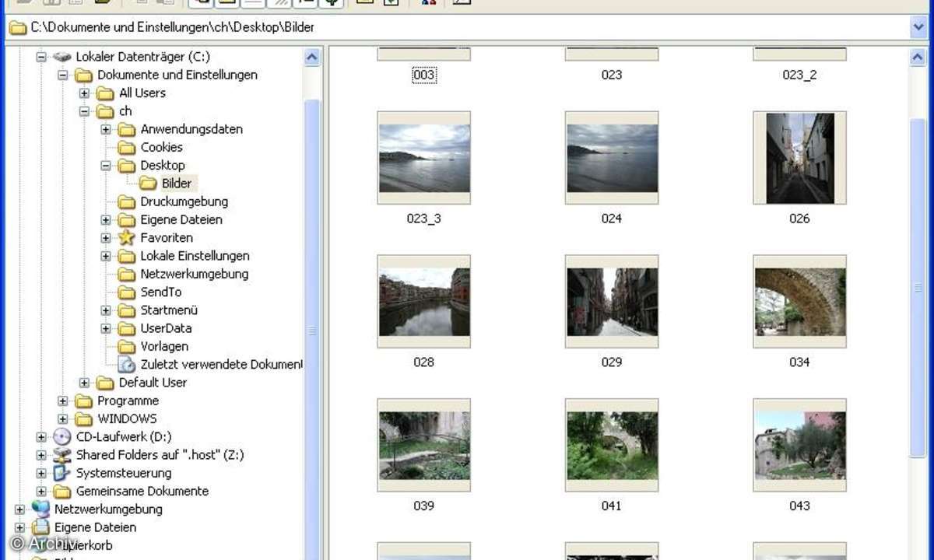This screenshot has height=560, width=934.
Task: Select the seascape thumbnail 024
Action: click(x=612, y=158)
